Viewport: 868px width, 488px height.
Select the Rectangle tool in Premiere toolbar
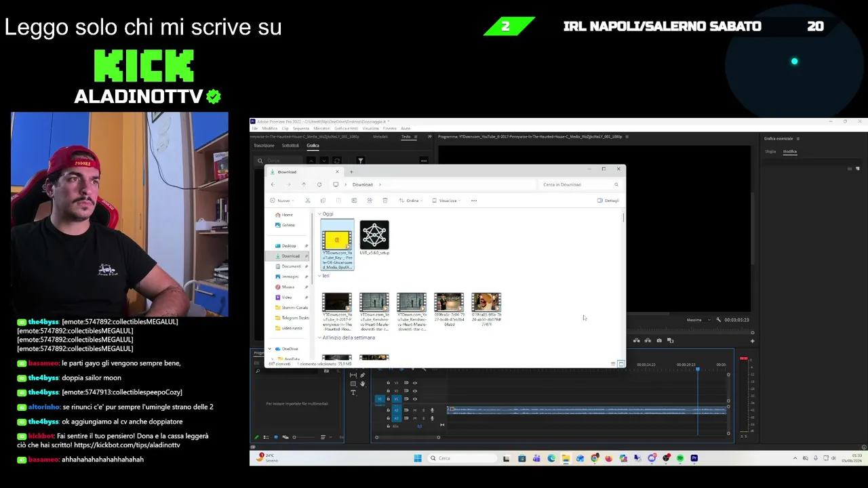click(353, 384)
